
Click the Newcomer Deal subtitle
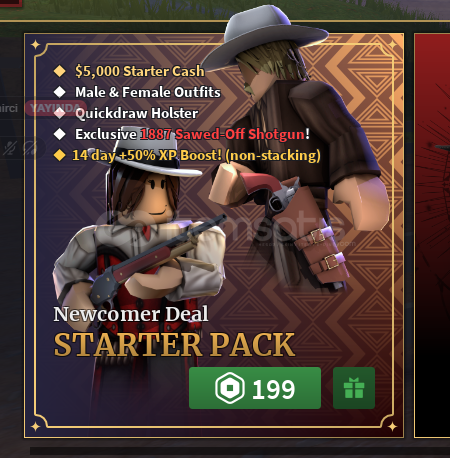[131, 314]
